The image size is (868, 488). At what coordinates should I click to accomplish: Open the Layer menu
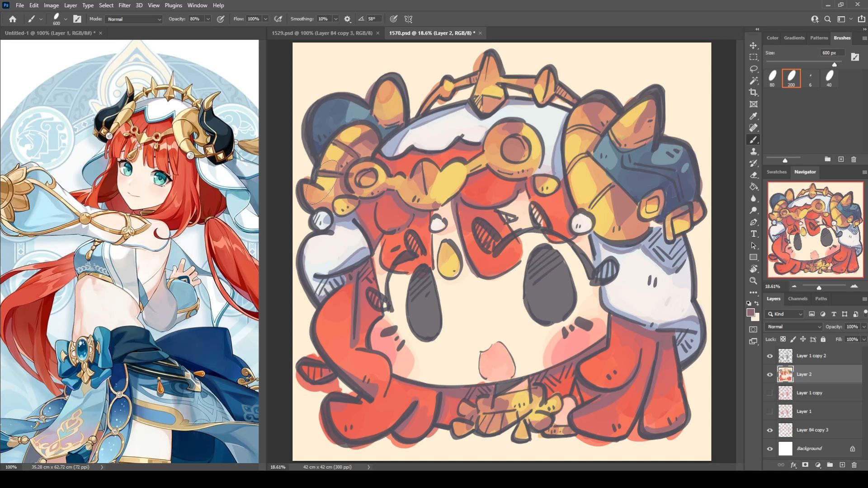tap(70, 5)
